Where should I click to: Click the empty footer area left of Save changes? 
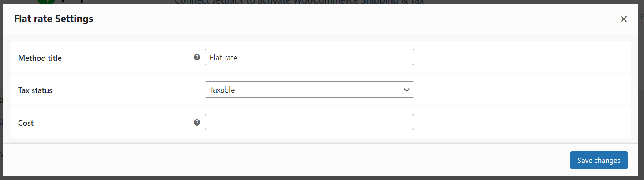pos(287,161)
